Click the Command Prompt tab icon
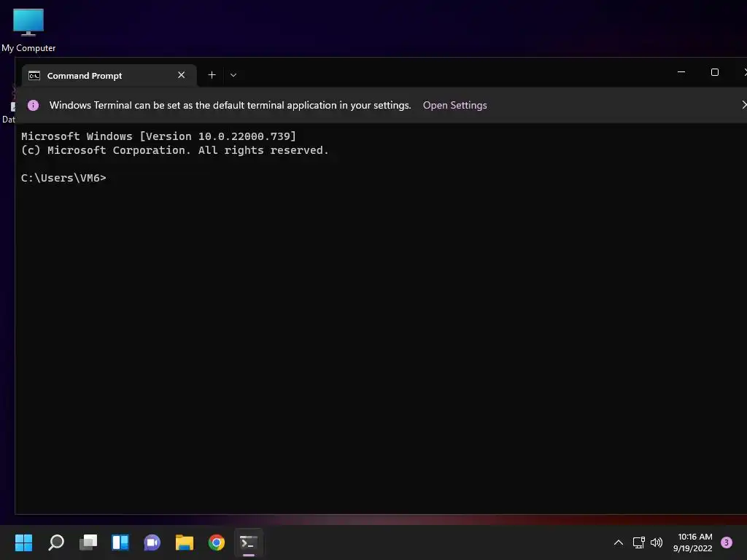 tap(34, 76)
